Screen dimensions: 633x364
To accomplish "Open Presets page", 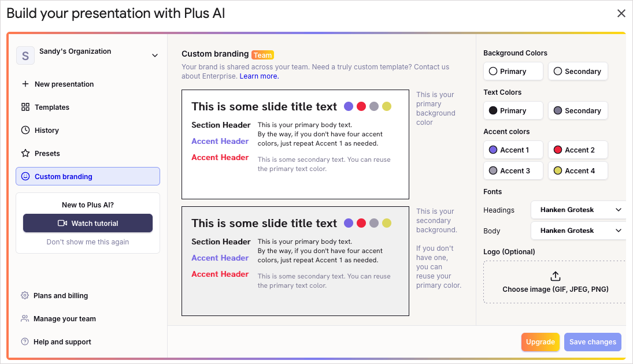I will pyautogui.click(x=88, y=153).
